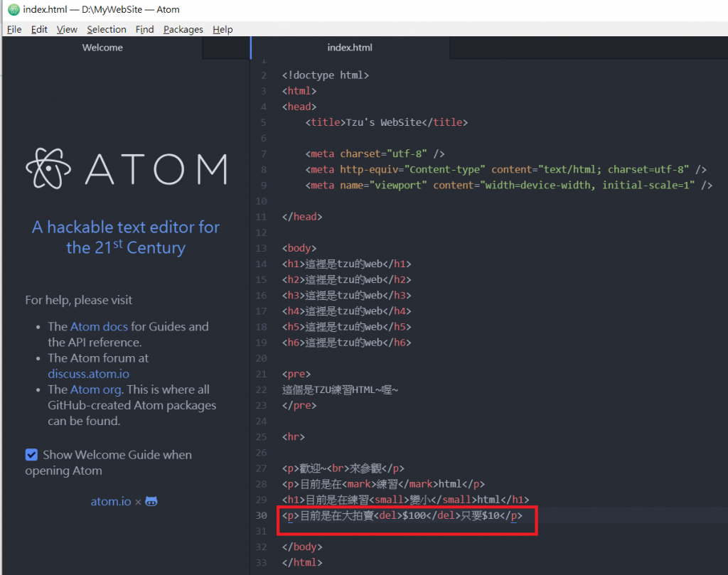Open the Selection menu
Screen dimensions: 728x575
[x=107, y=29]
